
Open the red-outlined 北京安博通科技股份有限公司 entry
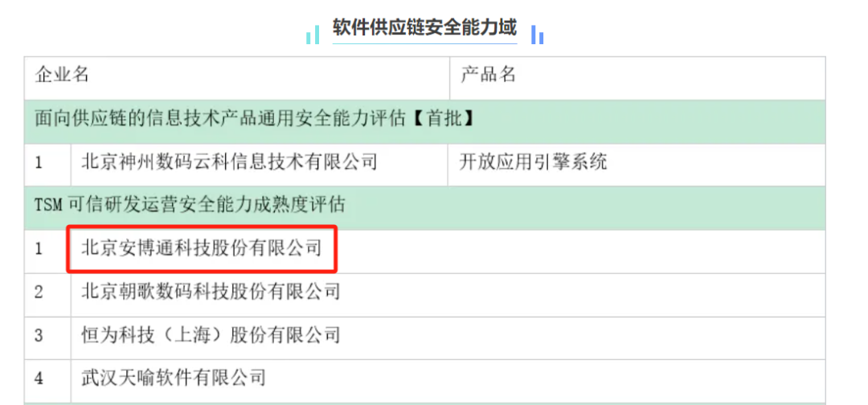coord(202,249)
